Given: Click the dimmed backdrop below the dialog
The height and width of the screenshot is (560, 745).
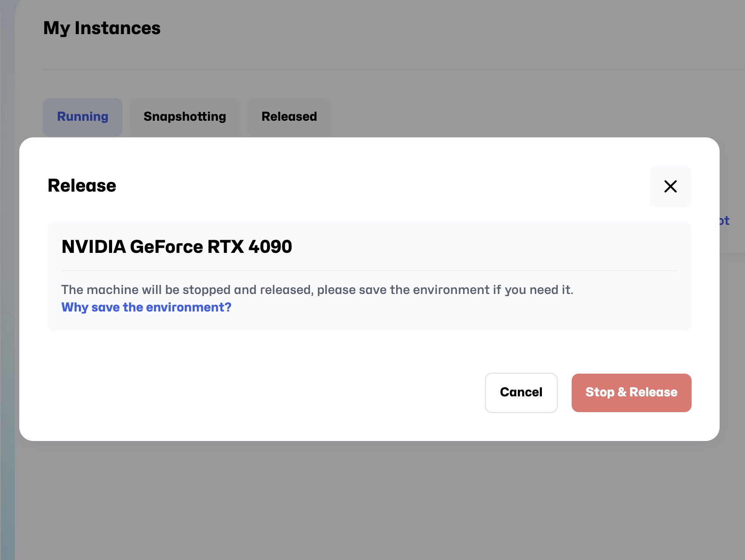Looking at the screenshot, I should click(x=372, y=499).
